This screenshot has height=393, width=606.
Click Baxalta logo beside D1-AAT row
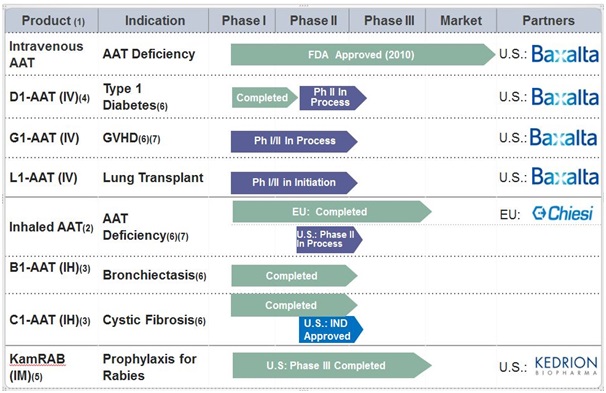coord(565,97)
